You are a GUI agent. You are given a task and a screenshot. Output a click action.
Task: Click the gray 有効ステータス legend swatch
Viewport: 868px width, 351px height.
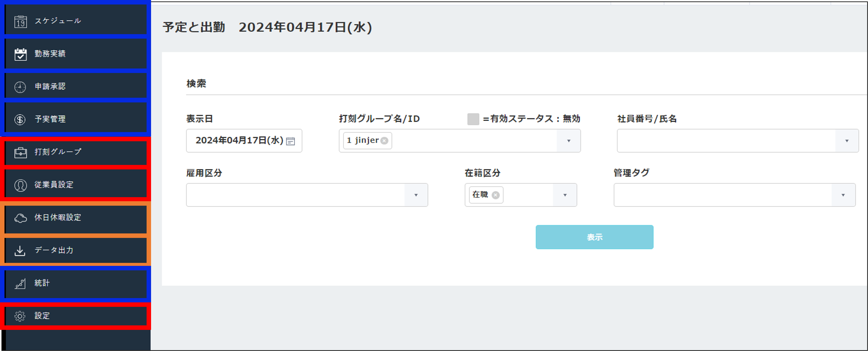click(473, 119)
